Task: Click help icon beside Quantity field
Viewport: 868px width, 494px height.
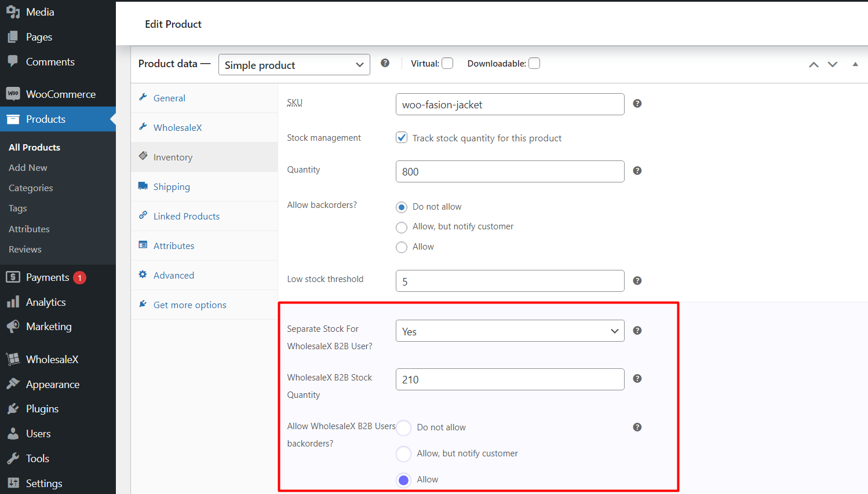Action: 637,171
